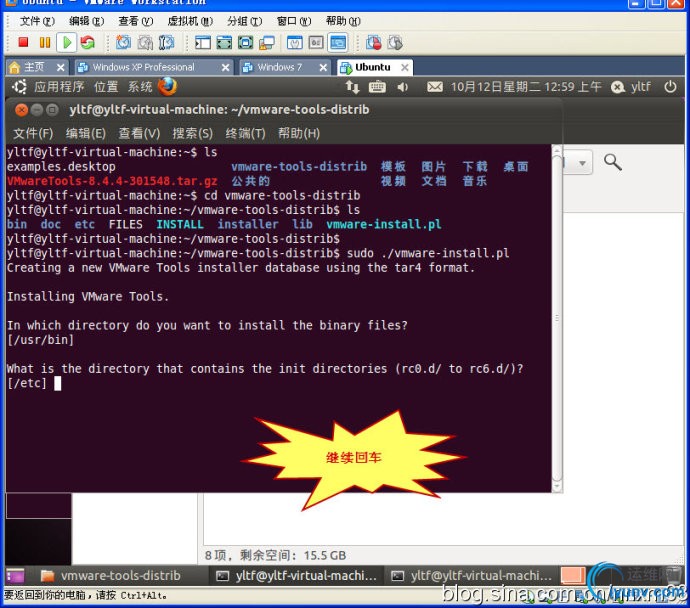This screenshot has height=608, width=690.
Task: Click the Quick Switch toolbar icon
Action: click(224, 43)
